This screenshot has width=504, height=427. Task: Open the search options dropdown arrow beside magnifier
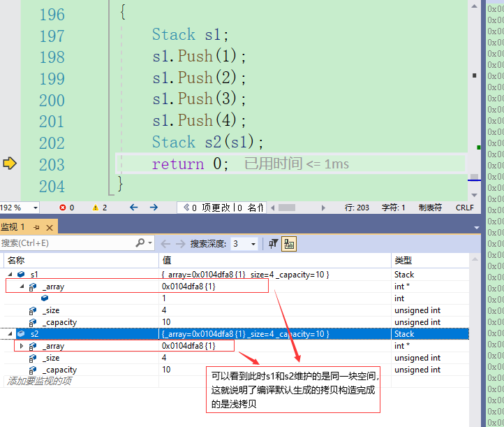click(x=150, y=243)
